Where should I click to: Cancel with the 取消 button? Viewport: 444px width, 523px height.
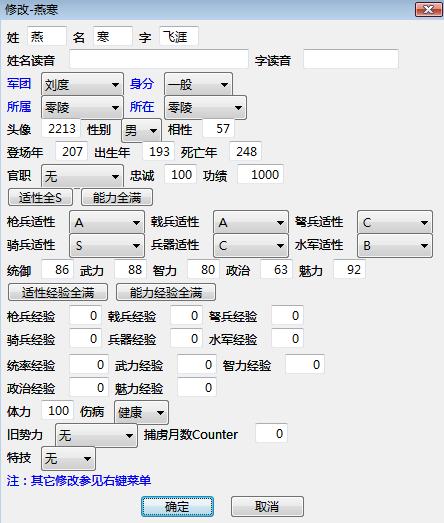267,506
